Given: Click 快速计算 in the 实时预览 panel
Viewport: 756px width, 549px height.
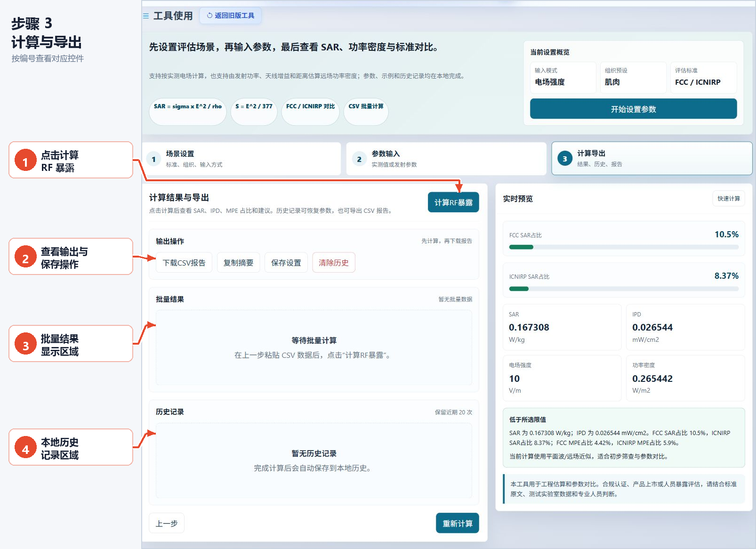Looking at the screenshot, I should [x=728, y=199].
